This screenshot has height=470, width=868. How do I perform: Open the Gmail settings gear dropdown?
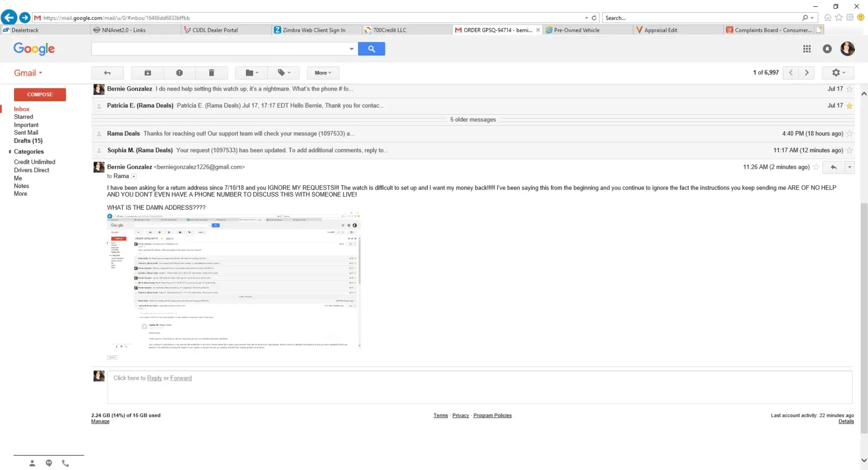pos(838,73)
